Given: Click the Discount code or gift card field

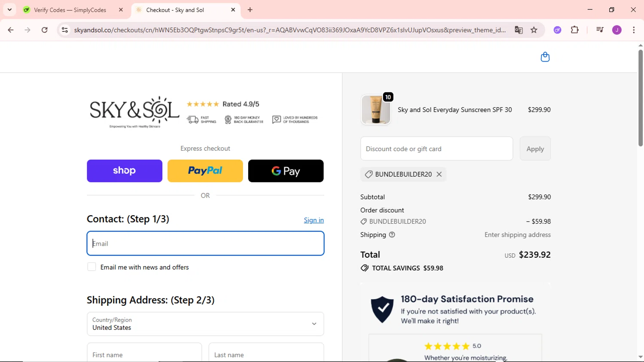Looking at the screenshot, I should (437, 149).
